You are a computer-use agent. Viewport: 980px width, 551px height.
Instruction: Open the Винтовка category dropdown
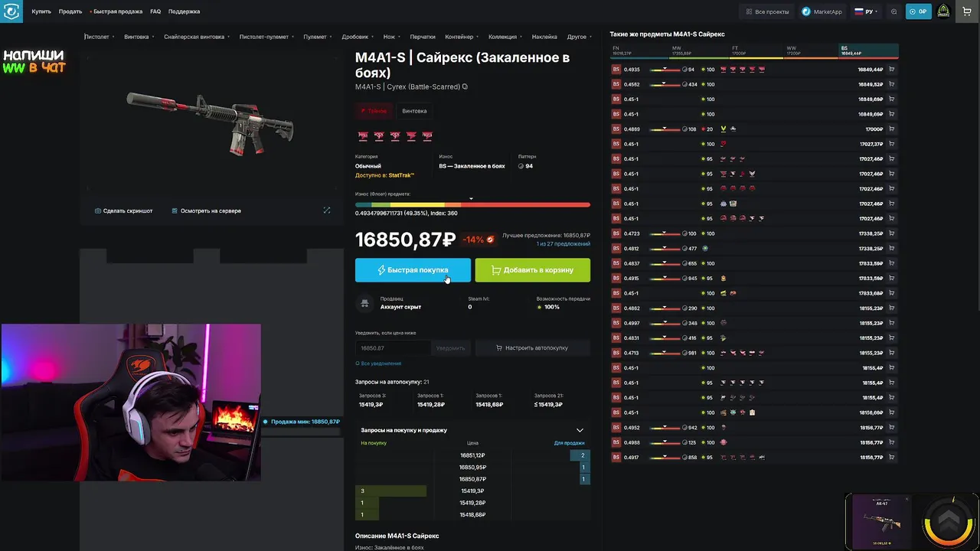(x=139, y=37)
